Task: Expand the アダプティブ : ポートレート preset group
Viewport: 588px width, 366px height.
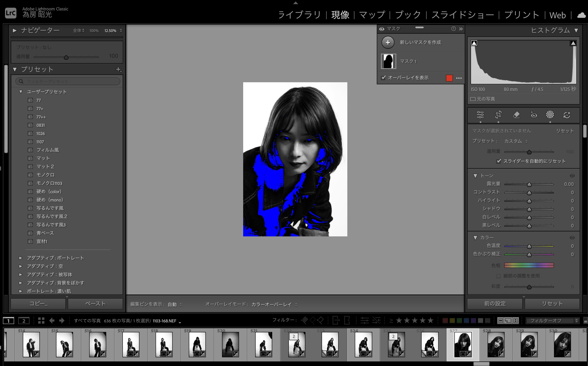Action: coord(21,258)
